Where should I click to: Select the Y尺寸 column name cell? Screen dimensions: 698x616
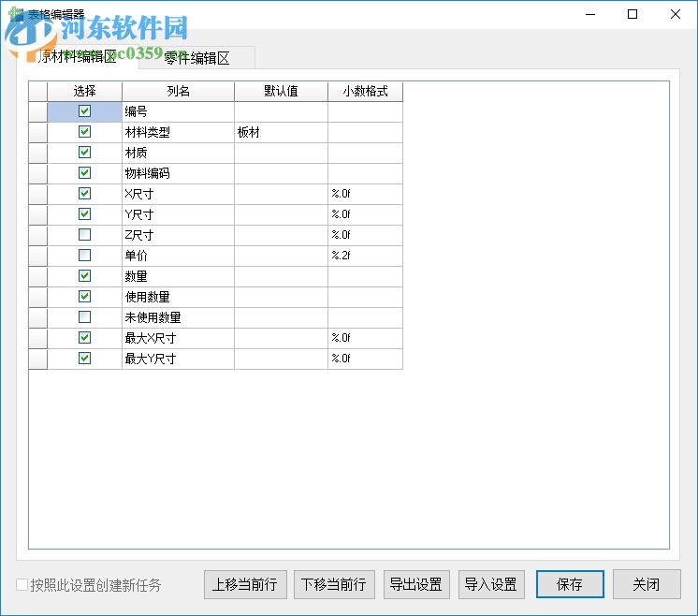(178, 214)
